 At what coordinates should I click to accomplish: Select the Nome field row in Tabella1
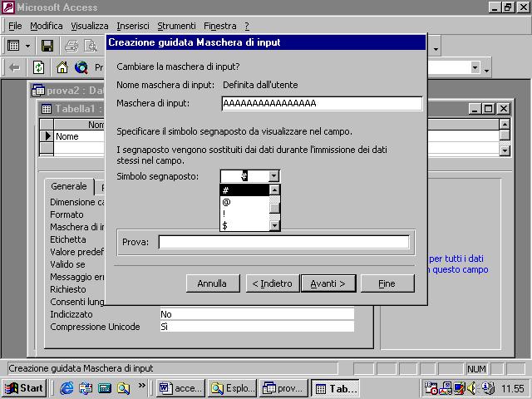click(x=80, y=136)
